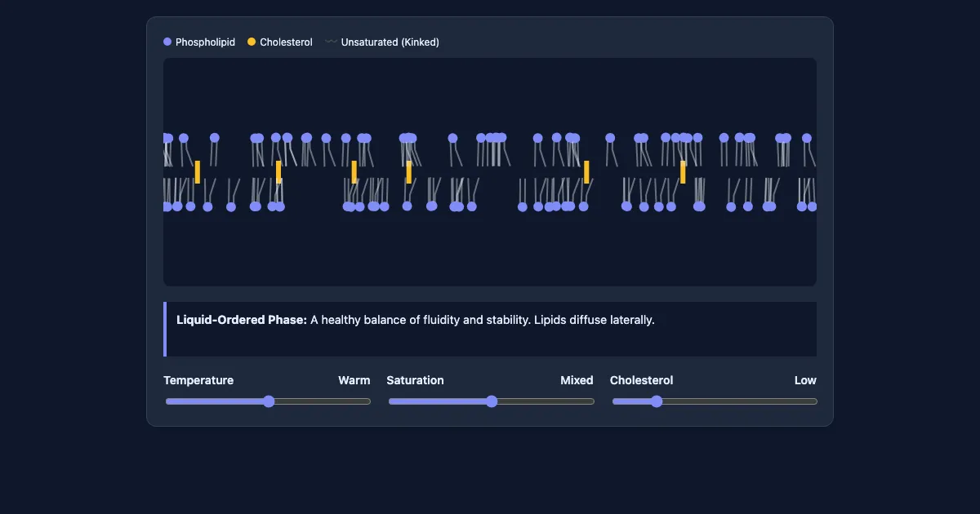The height and width of the screenshot is (514, 980).
Task: Click the Temperature slider handle
Action: tap(269, 401)
